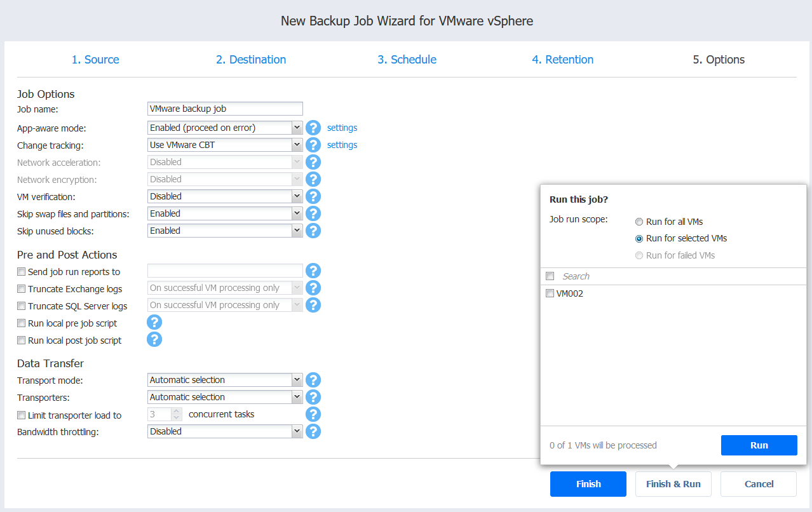Open the VM verification dropdown

(225, 196)
